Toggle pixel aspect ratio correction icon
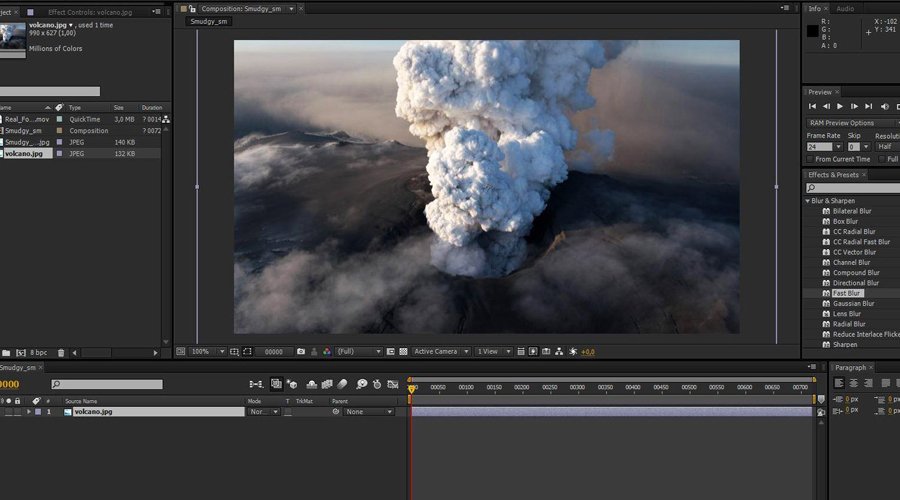Image resolution: width=900 pixels, height=500 pixels. click(x=521, y=351)
